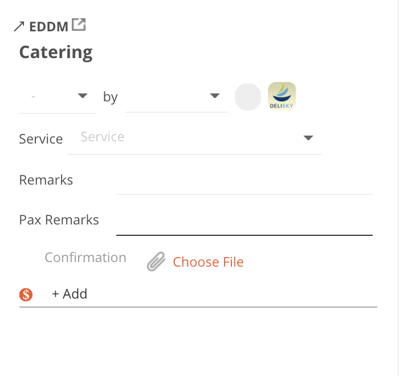The image size is (399, 376).
Task: Expand the 'by' provider dropdown
Action: (176, 96)
